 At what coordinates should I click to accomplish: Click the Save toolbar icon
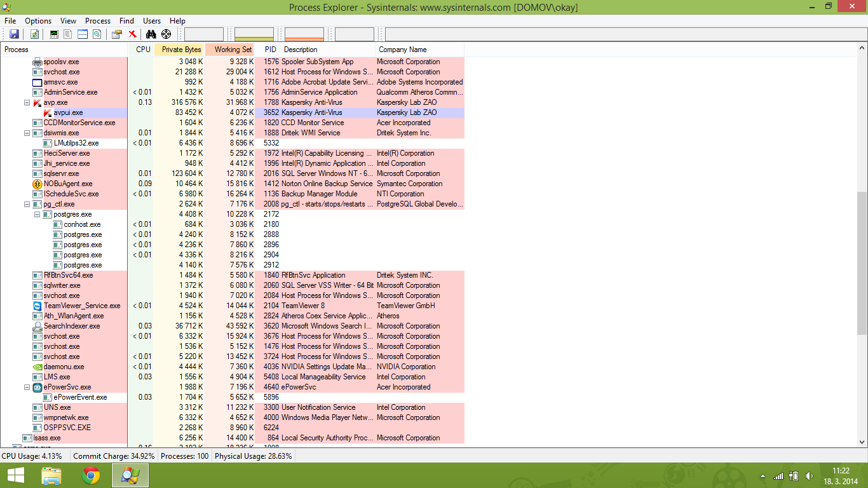[x=14, y=34]
